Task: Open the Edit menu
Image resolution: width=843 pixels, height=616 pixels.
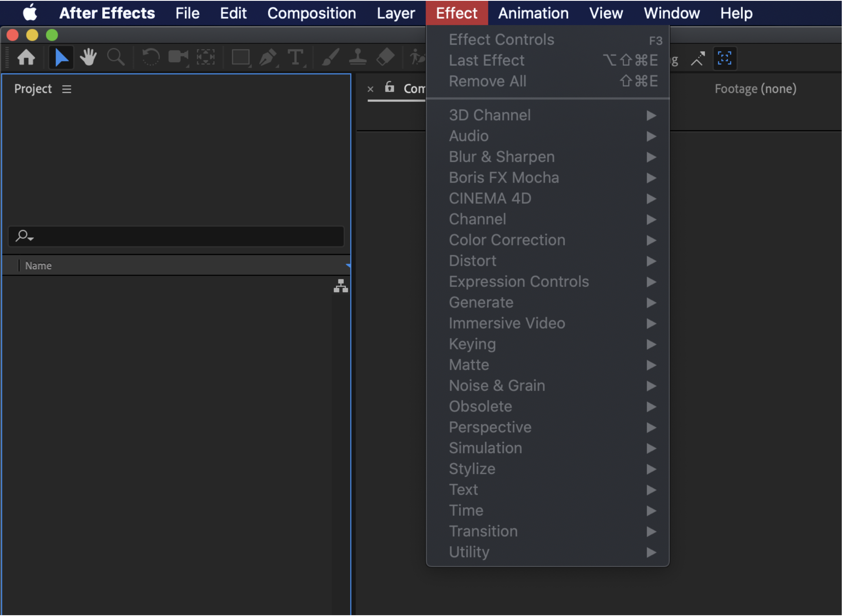Action: (233, 13)
